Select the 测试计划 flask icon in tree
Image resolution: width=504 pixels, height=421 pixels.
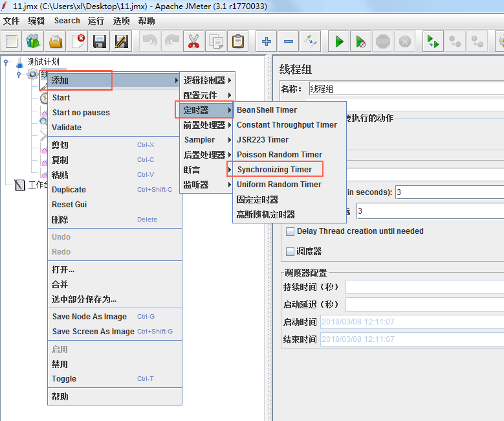pyautogui.click(x=19, y=62)
